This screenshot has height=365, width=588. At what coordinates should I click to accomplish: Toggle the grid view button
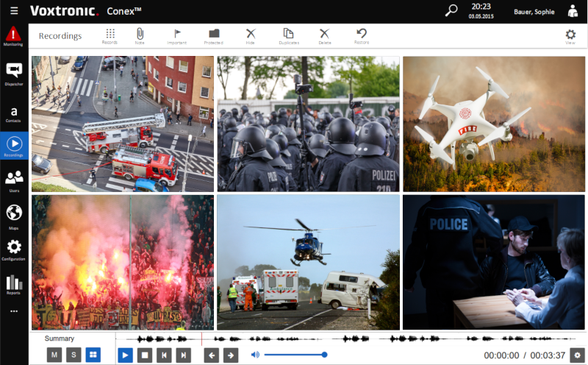93,355
